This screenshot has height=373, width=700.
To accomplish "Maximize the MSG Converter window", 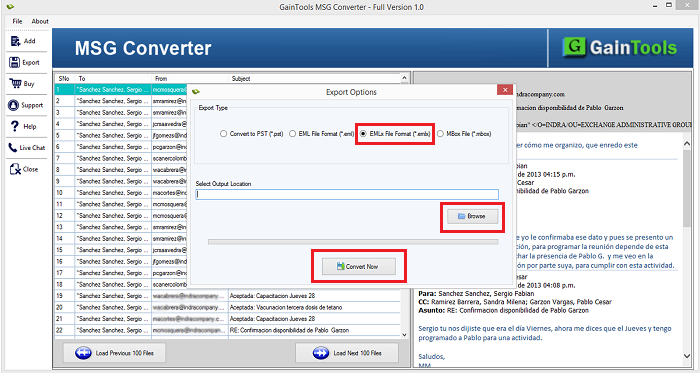I will click(x=669, y=5).
